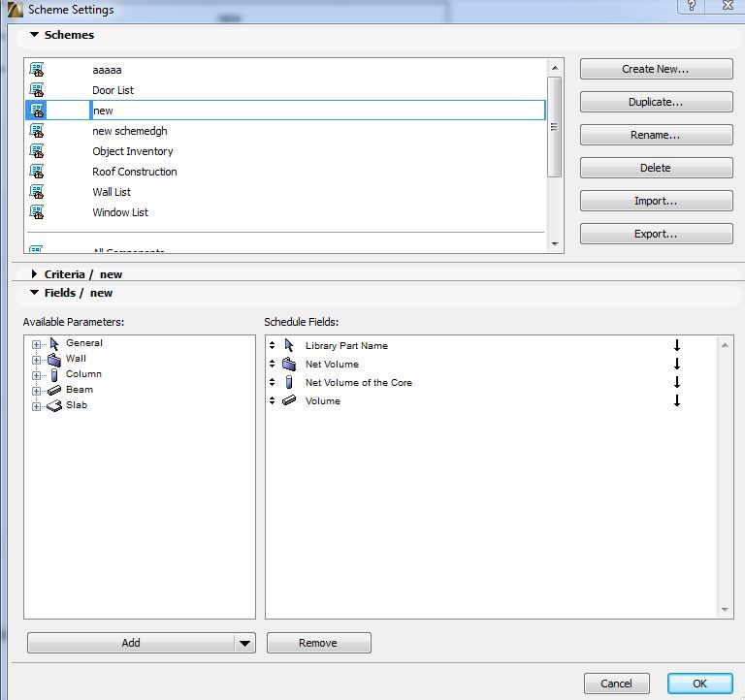
Task: Click the Slab icon in Available Parameters
Action: tap(54, 406)
